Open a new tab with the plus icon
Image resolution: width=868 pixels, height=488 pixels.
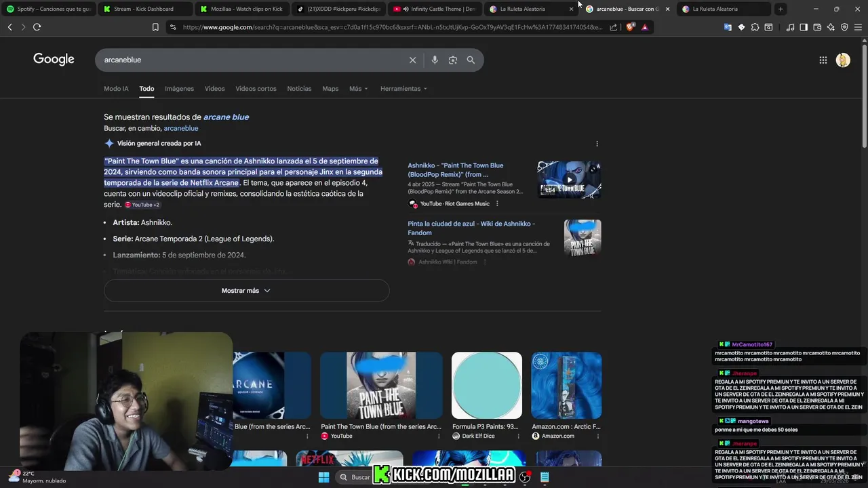coord(781,9)
